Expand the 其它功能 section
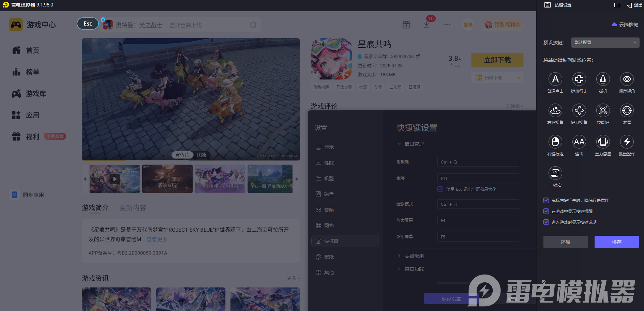Viewport: 644px width, 311px height. point(399,269)
